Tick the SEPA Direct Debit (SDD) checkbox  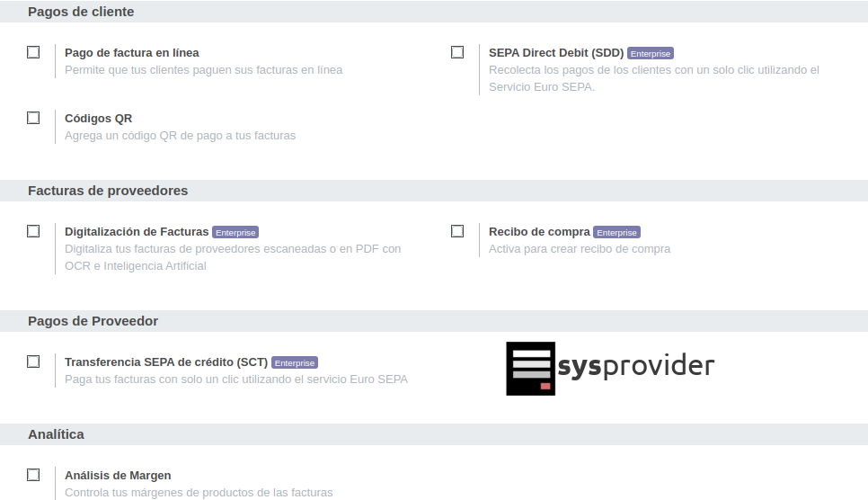point(457,52)
